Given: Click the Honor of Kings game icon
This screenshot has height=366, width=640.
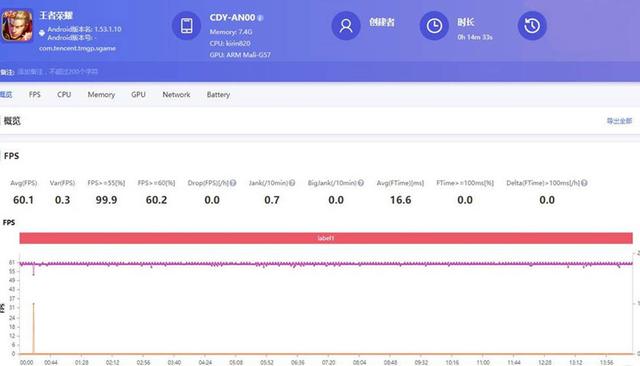Looking at the screenshot, I should tap(17, 26).
